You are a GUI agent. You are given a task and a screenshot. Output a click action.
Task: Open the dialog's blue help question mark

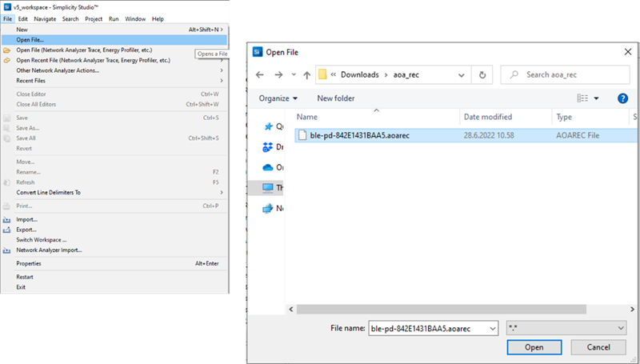622,98
